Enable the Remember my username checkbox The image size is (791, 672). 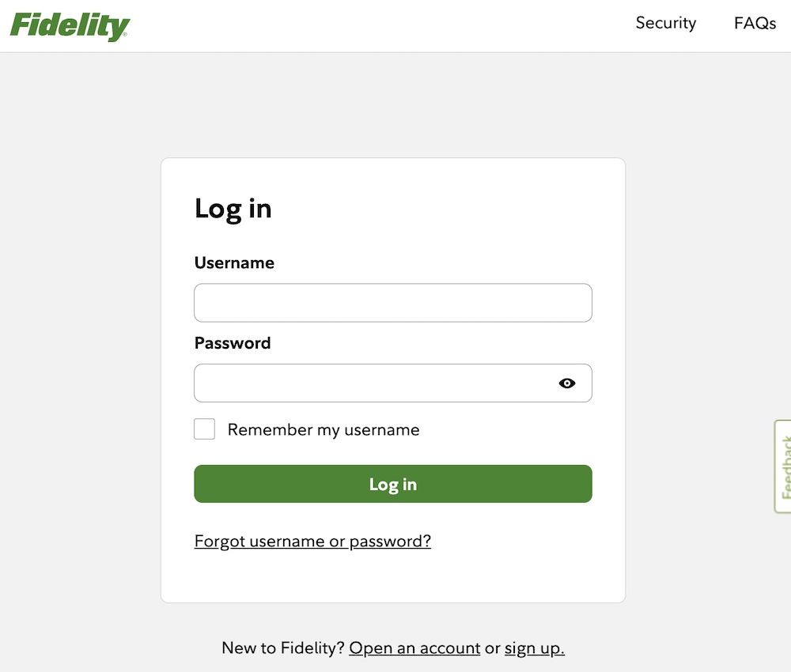(x=204, y=428)
